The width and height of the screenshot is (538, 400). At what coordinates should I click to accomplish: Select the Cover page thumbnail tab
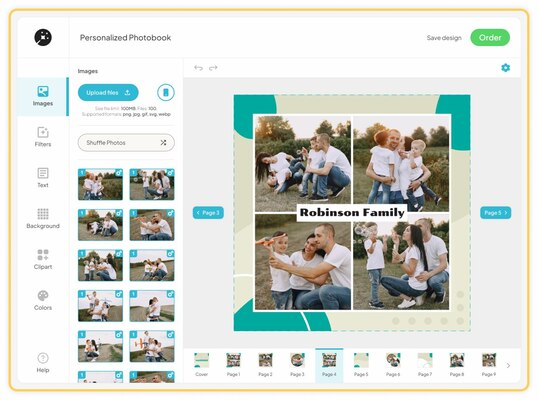click(x=201, y=365)
